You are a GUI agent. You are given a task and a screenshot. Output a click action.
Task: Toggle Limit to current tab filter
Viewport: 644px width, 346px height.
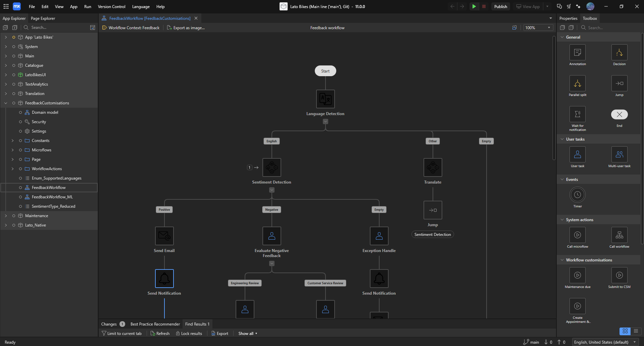121,334
